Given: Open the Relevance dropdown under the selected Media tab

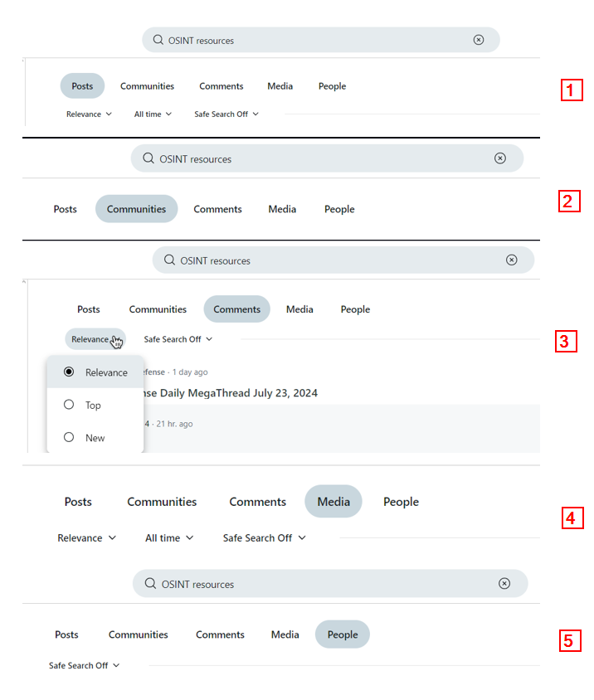Looking at the screenshot, I should (86, 537).
